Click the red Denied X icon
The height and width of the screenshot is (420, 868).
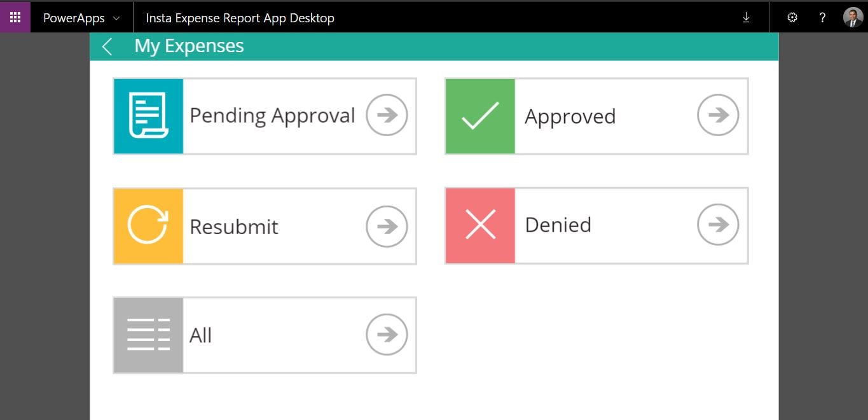480,226
